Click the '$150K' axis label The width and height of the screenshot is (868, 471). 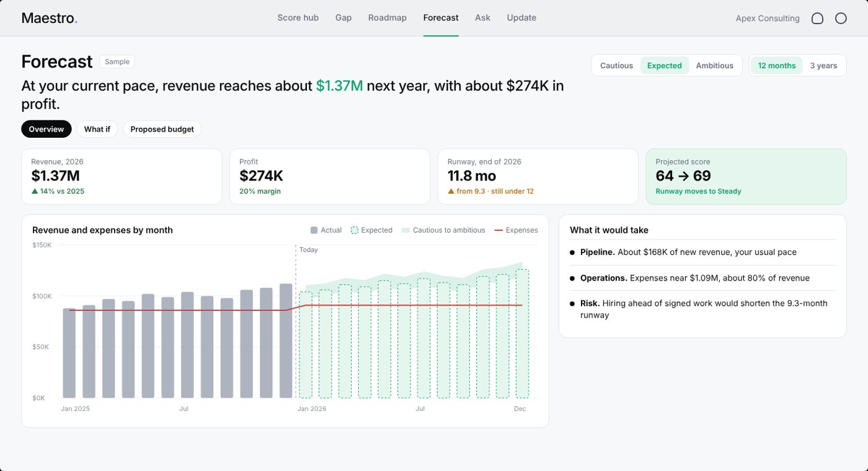(42, 245)
